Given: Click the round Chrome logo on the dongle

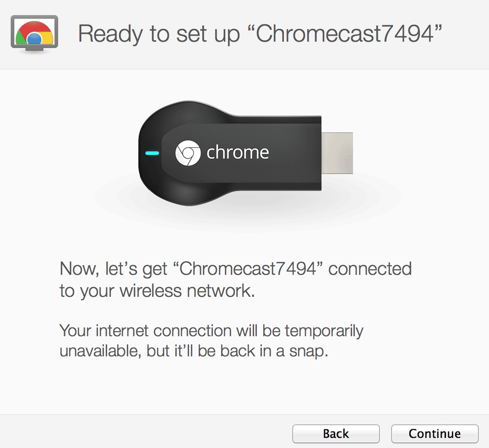Looking at the screenshot, I should point(188,153).
